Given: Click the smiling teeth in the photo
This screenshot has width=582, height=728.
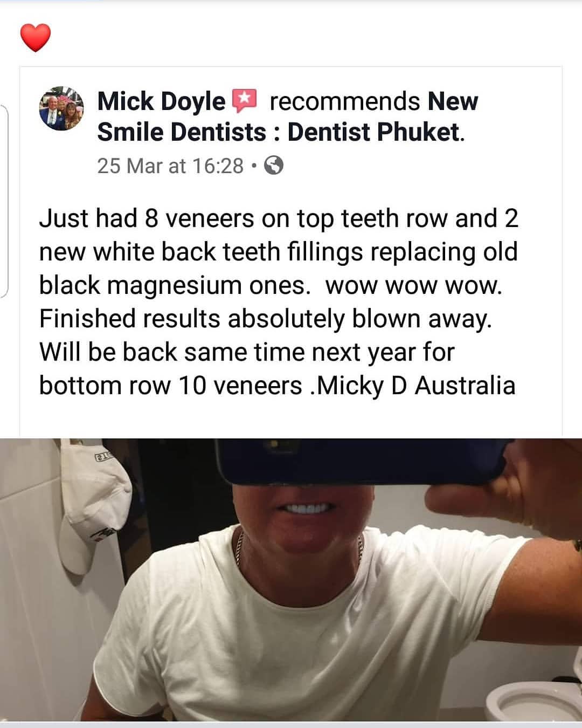Looking at the screenshot, I should [310, 508].
